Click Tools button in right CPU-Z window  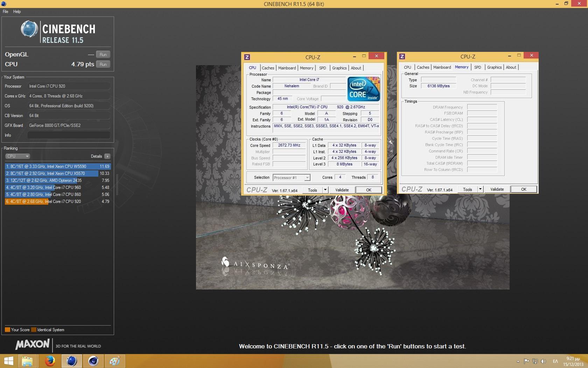[x=468, y=189]
